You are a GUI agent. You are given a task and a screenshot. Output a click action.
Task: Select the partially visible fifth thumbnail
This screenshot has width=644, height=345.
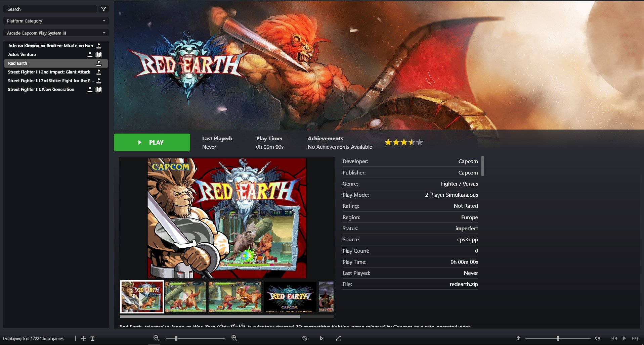click(x=326, y=297)
